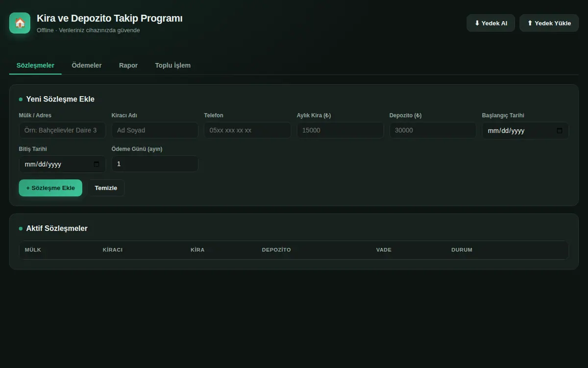
Task: Click the green house app logo
Action: (20, 23)
